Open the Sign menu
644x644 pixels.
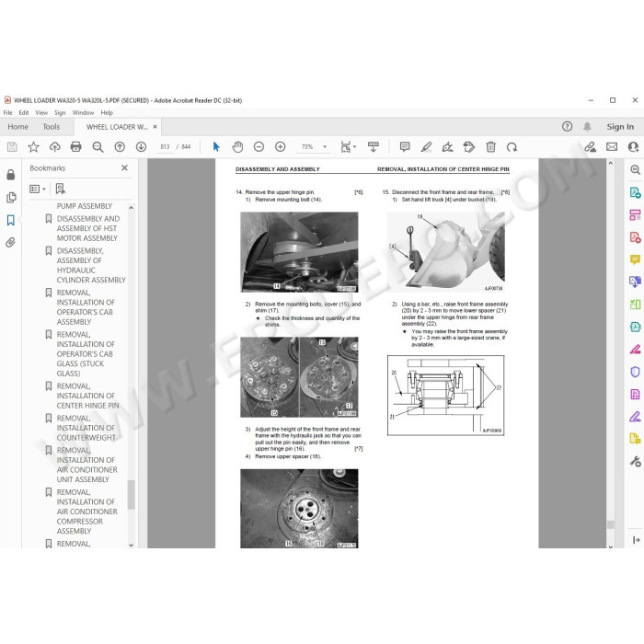[60, 112]
